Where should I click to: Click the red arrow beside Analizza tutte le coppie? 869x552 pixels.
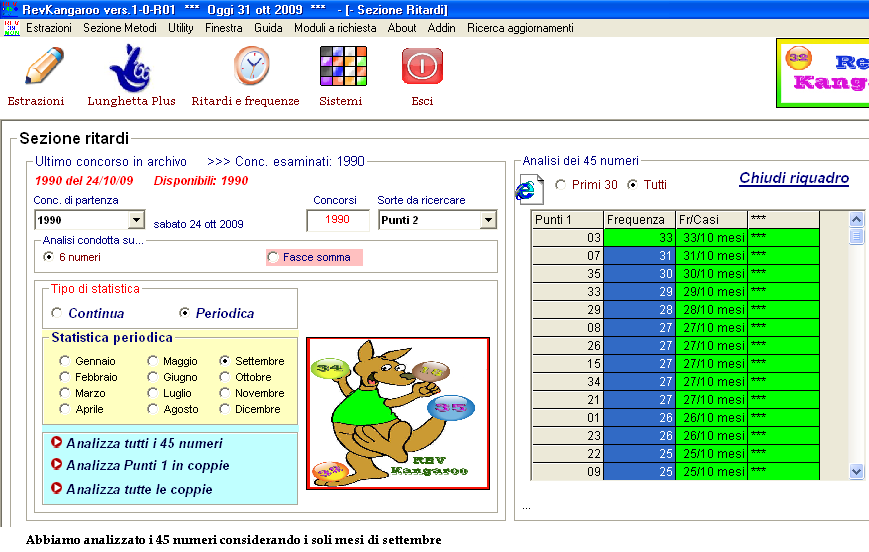click(56, 488)
